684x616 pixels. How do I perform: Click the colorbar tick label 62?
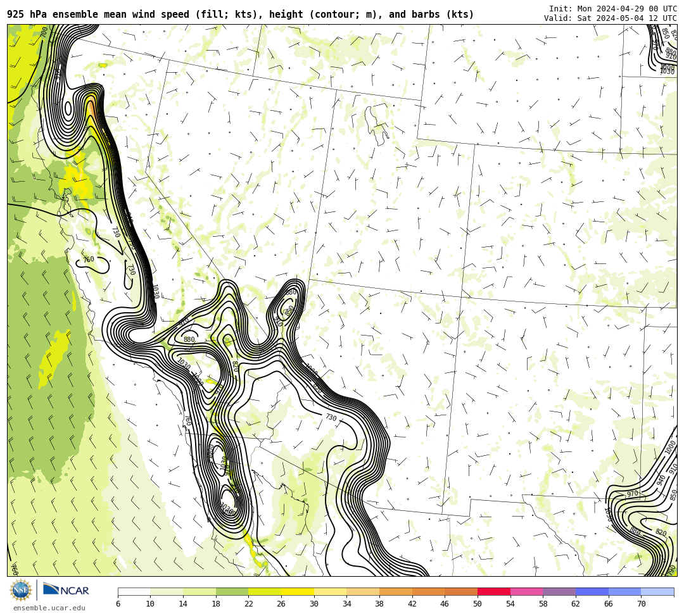point(576,604)
